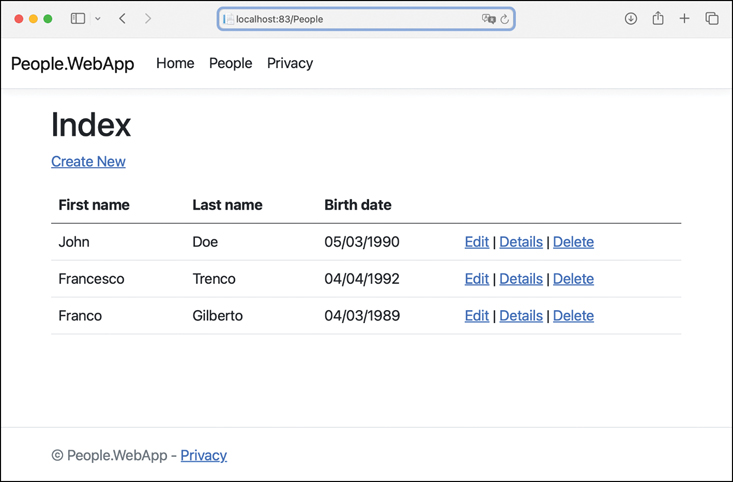This screenshot has height=482, width=733.
Task: Show tab overview icon
Action: (712, 19)
